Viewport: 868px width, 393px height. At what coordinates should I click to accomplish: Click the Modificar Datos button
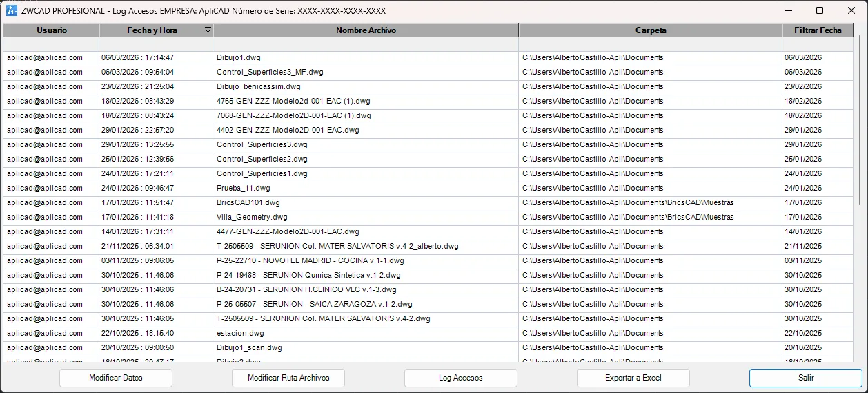(x=116, y=378)
